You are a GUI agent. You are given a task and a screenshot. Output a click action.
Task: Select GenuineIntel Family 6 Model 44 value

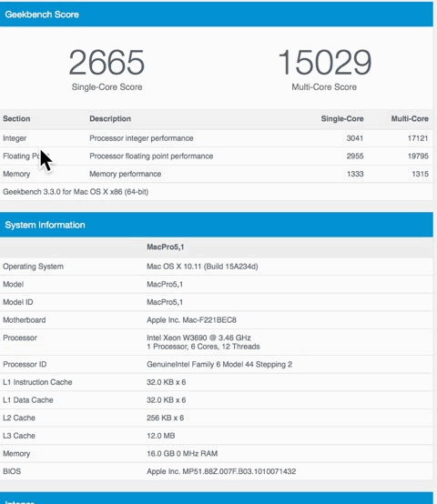point(219,365)
